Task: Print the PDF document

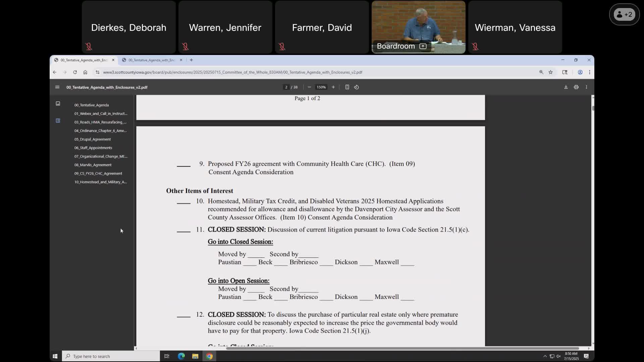Action: tap(576, 87)
